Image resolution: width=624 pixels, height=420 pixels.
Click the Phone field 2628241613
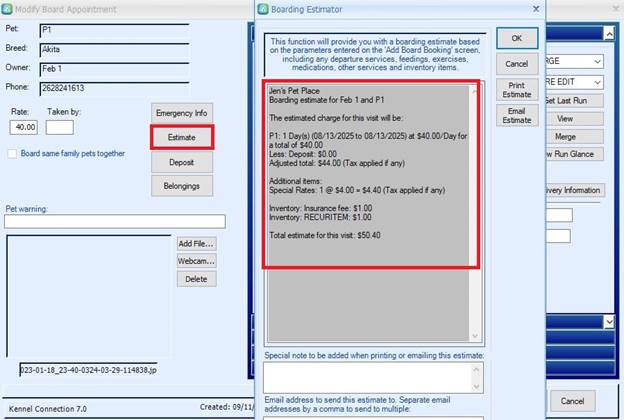pyautogui.click(x=115, y=88)
